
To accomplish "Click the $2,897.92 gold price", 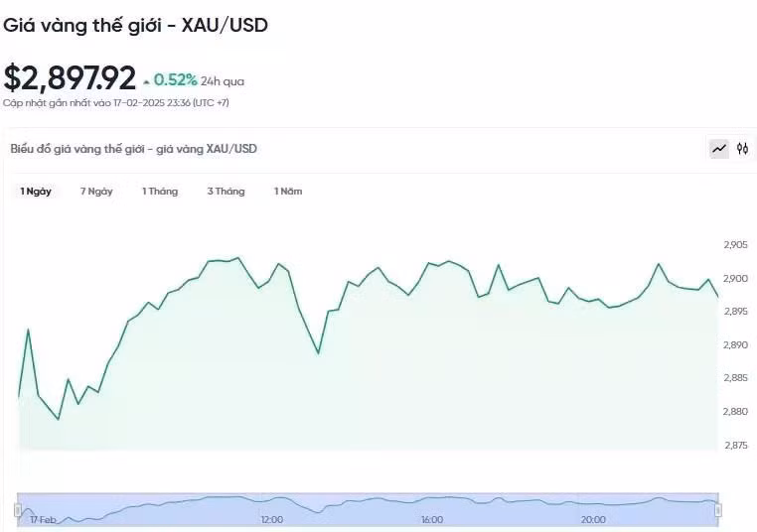I will pyautogui.click(x=70, y=78).
